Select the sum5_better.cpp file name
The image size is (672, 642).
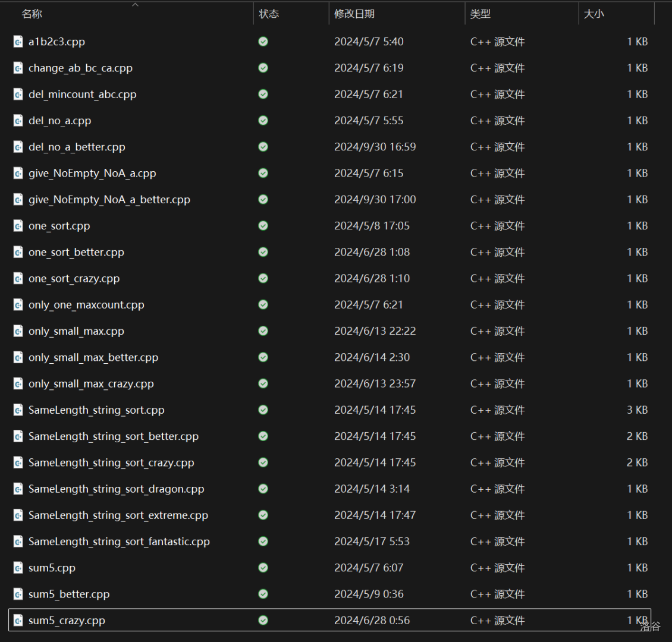pos(69,594)
